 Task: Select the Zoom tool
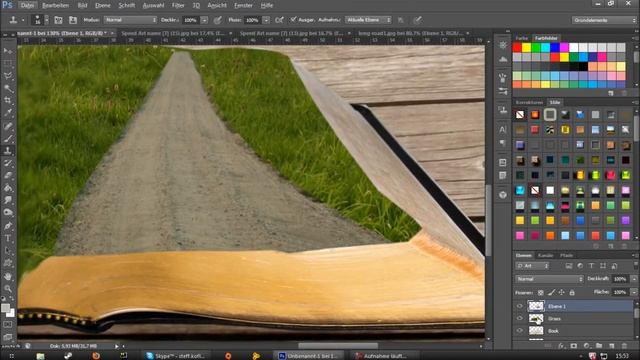point(8,289)
